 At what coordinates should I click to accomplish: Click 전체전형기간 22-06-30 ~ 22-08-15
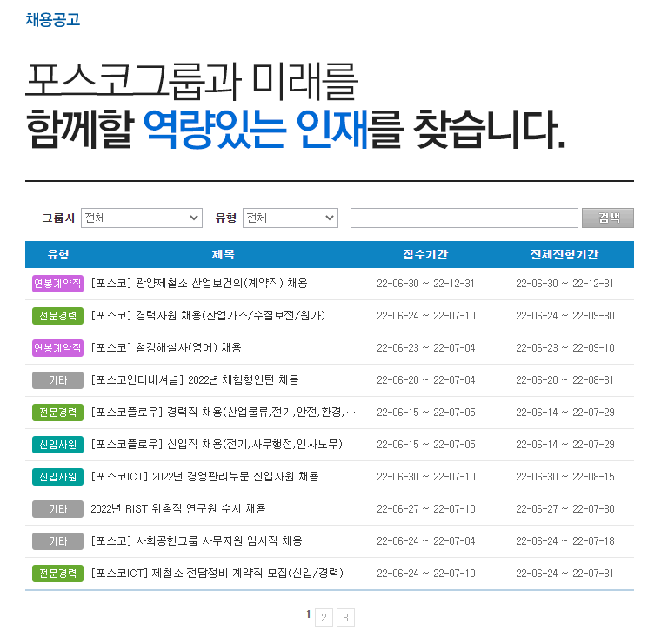pyautogui.click(x=564, y=477)
